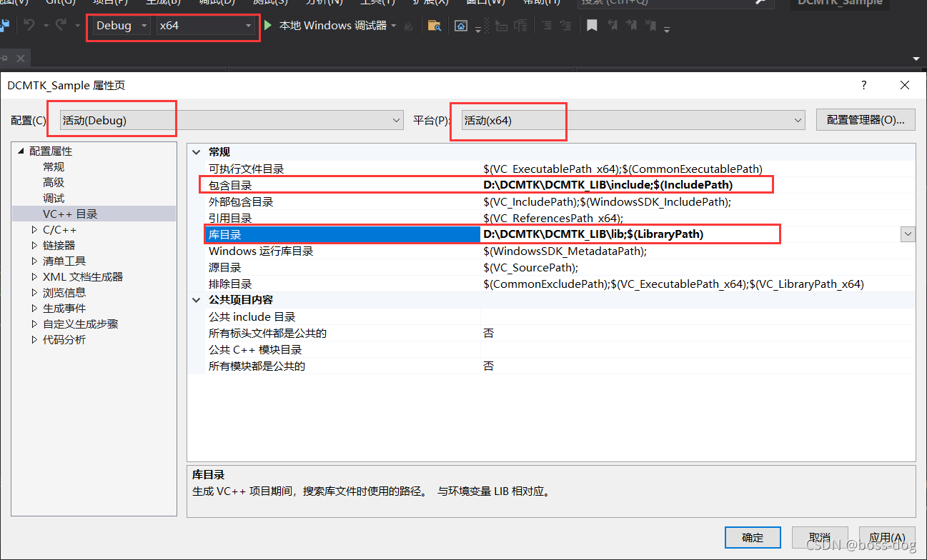Collapse the 配置属性 tree node
The height and width of the screenshot is (560, 927).
21,151
